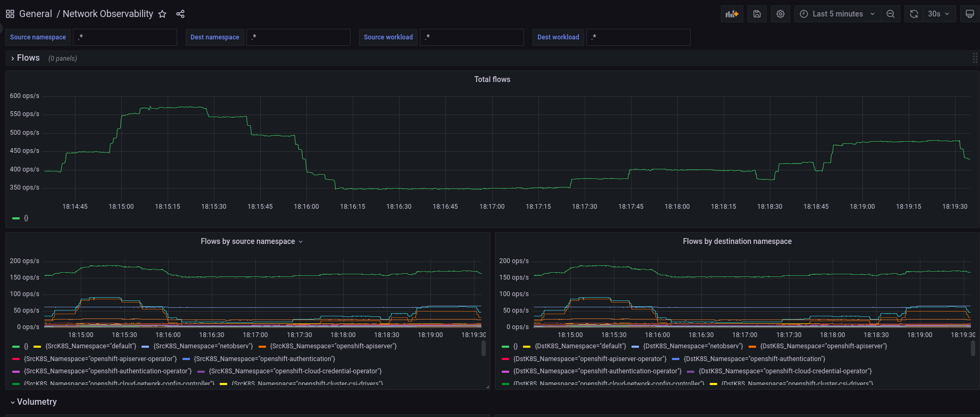This screenshot has height=417, width=980.
Task: Open dashboard settings gear
Action: click(x=780, y=14)
